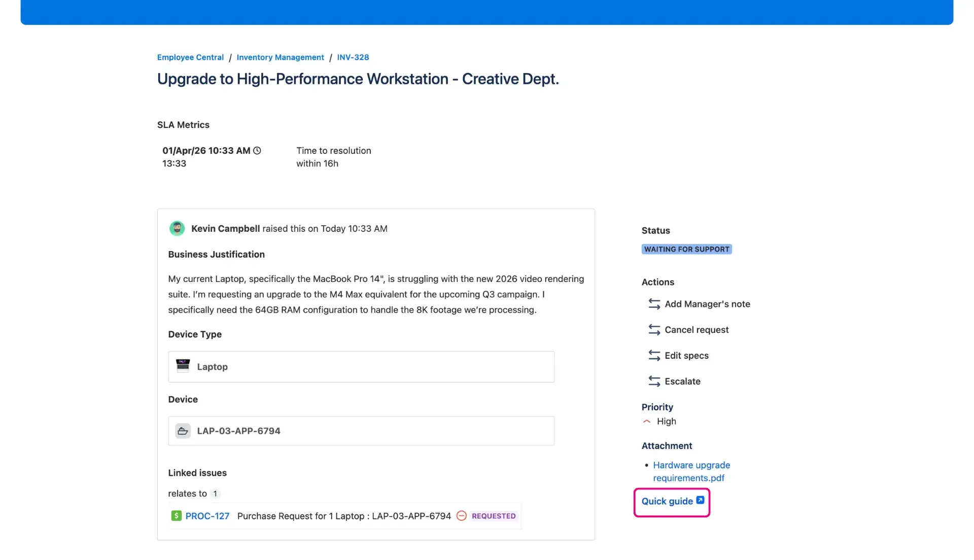
Task: Open the Quick guide link
Action: (667, 501)
